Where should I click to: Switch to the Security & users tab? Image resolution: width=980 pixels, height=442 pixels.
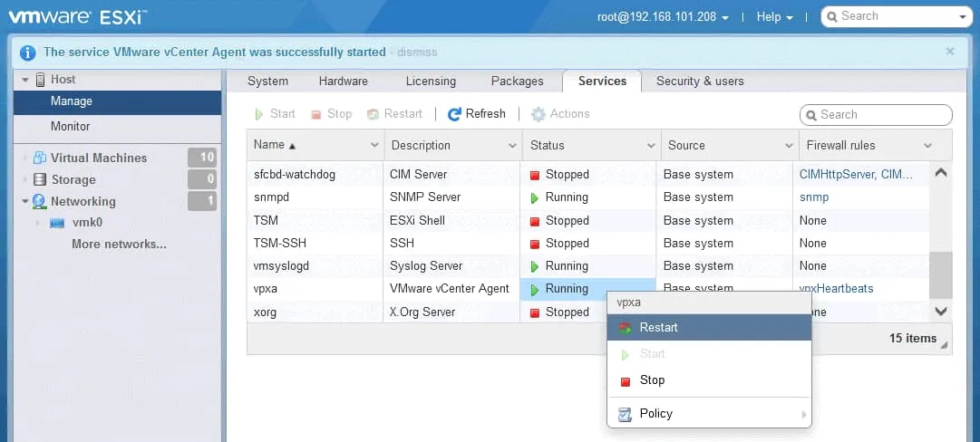700,82
